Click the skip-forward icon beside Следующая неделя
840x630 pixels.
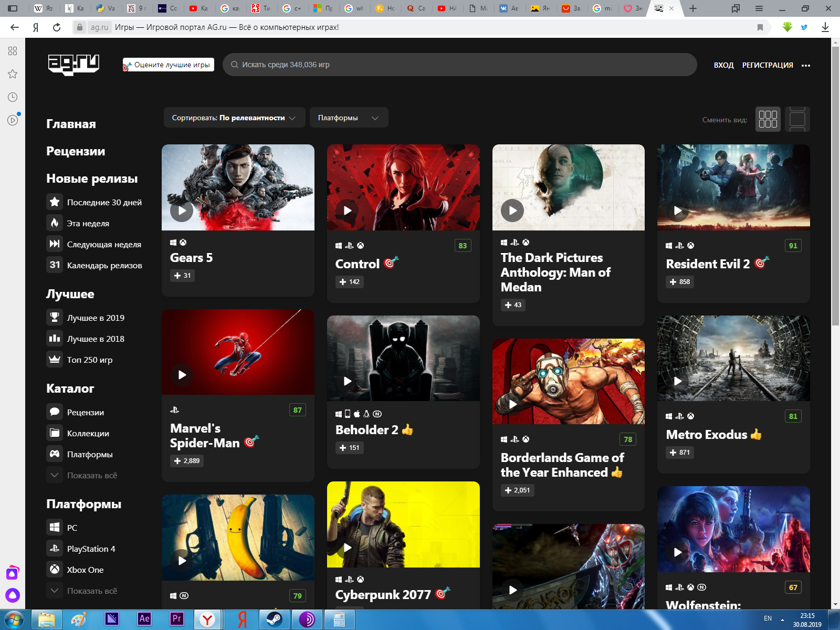click(x=55, y=244)
